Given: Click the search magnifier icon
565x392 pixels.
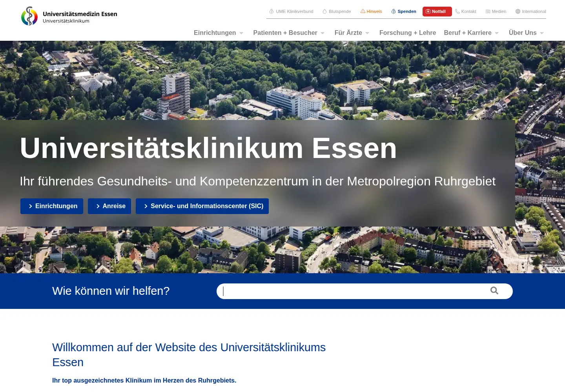Looking at the screenshot, I should tap(494, 290).
